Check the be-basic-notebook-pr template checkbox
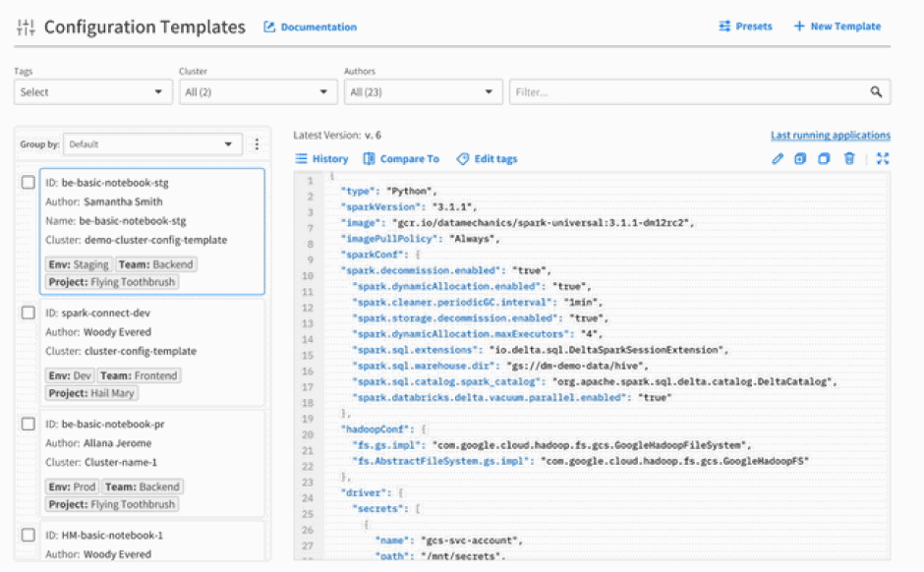The width and height of the screenshot is (924, 572). click(x=29, y=424)
